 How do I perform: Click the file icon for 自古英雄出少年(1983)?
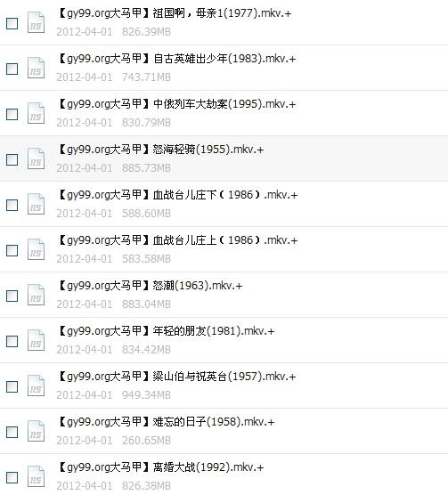(x=36, y=68)
